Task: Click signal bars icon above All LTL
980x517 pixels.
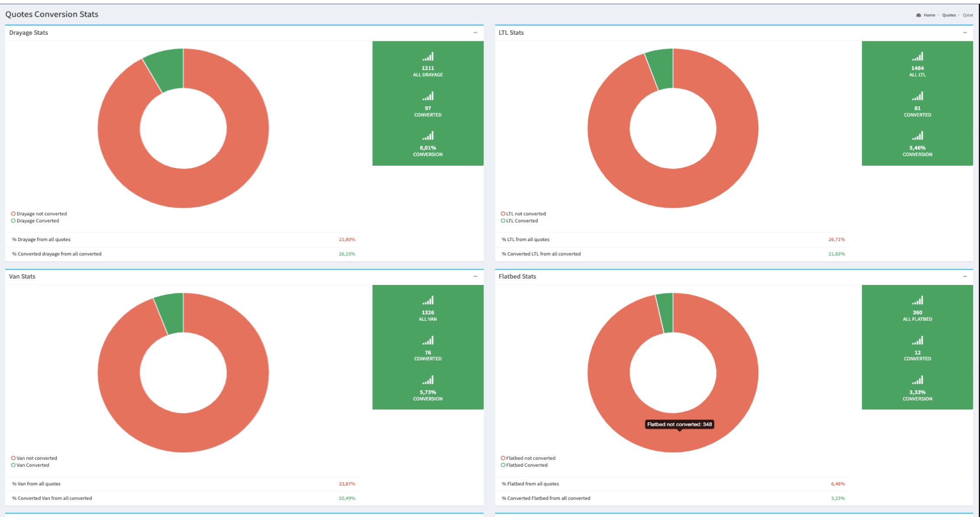Action: (x=917, y=57)
